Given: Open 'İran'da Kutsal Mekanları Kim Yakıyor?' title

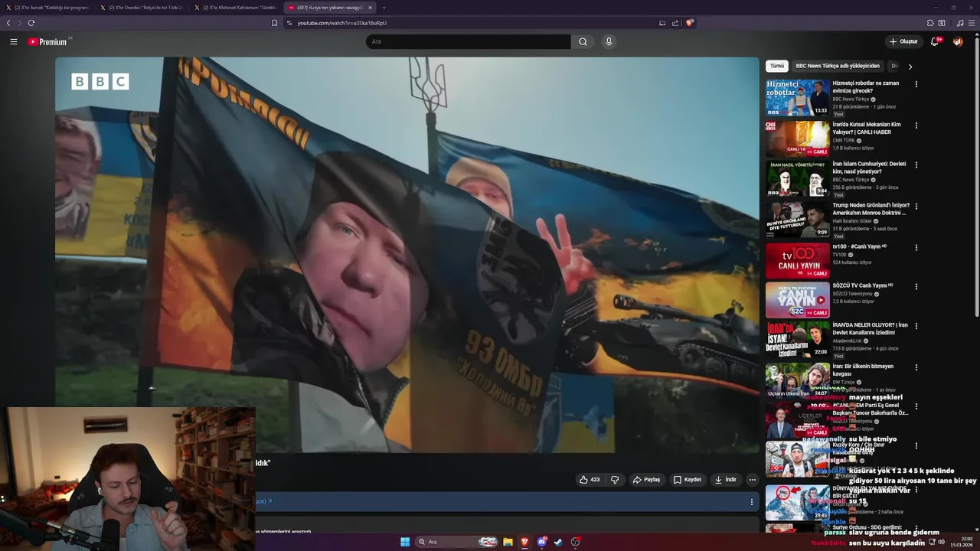Looking at the screenshot, I should click(867, 128).
